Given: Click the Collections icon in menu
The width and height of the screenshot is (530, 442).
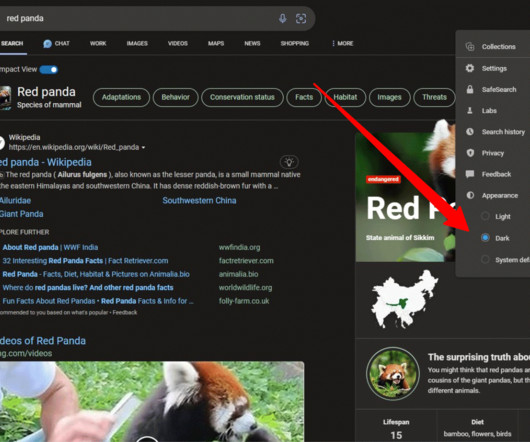Looking at the screenshot, I should 470,46.
